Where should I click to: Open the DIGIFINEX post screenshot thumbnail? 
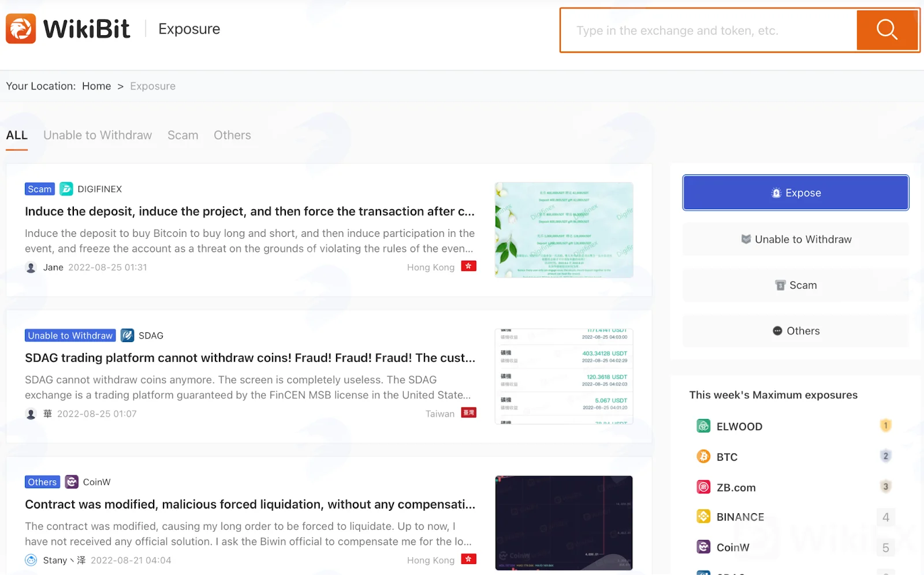point(564,230)
